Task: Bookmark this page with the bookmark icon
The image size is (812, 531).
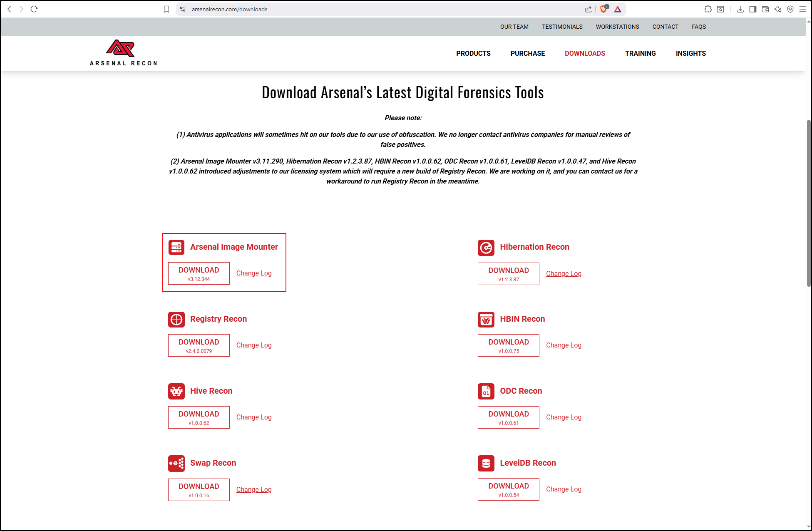Action: 166,9
